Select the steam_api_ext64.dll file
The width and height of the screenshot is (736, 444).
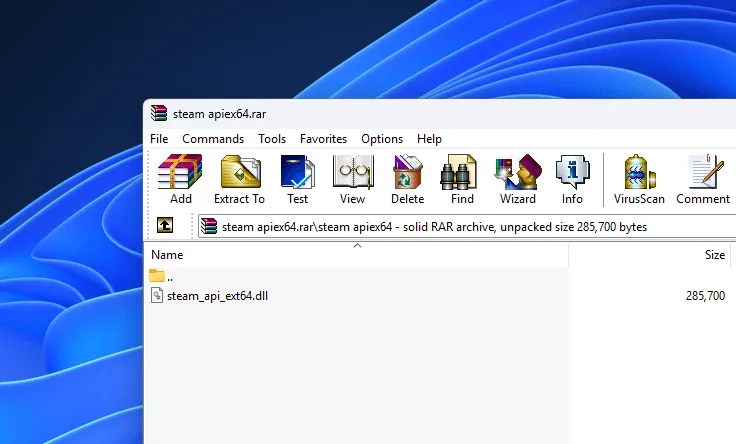[217, 296]
